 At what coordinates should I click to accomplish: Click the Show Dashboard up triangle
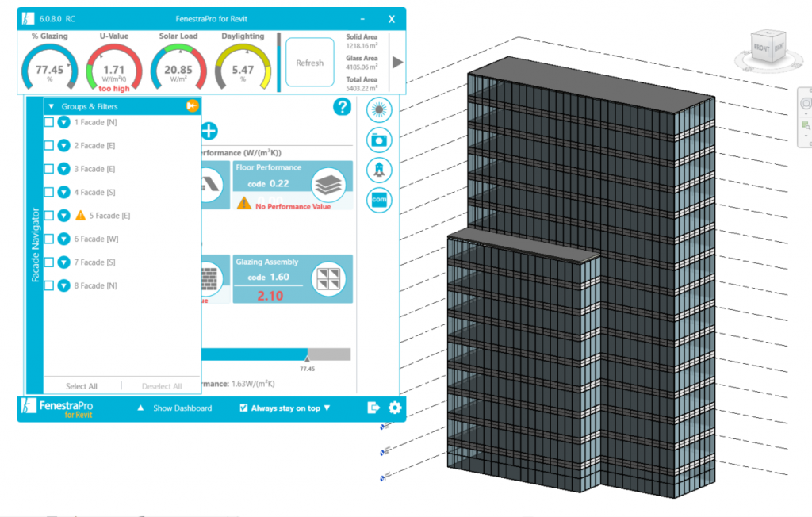[140, 408]
